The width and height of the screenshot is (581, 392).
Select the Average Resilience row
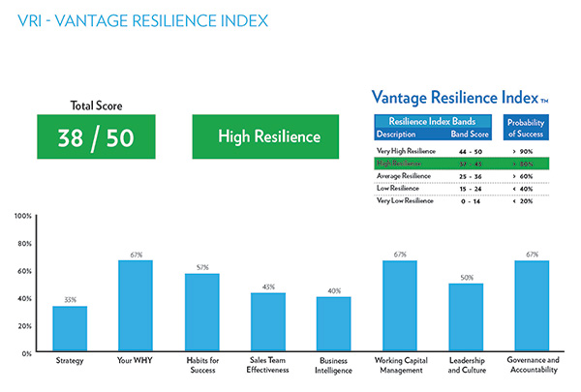coord(462,176)
